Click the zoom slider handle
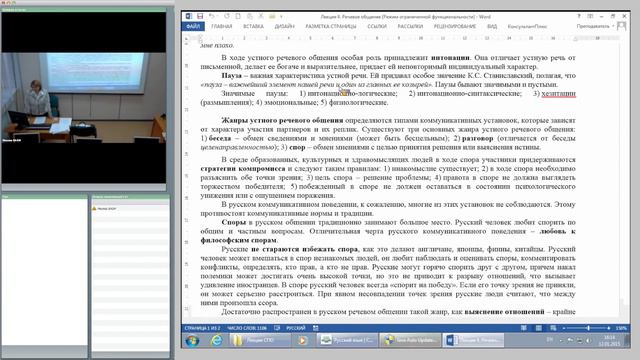640x360 pixels. (588, 328)
